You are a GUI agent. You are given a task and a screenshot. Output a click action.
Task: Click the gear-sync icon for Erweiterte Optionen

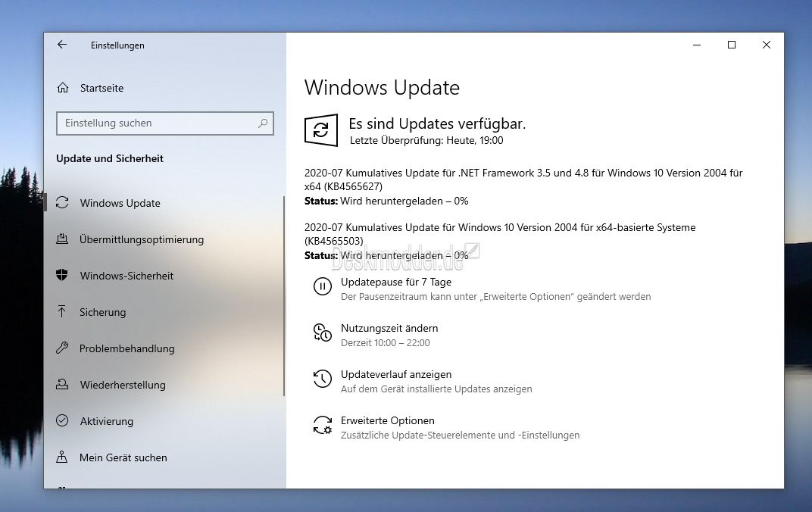coord(322,425)
